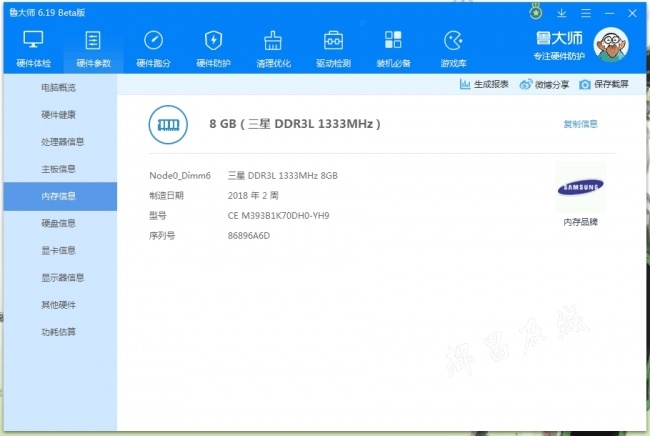Click the Samsung brand logo

[x=580, y=187]
